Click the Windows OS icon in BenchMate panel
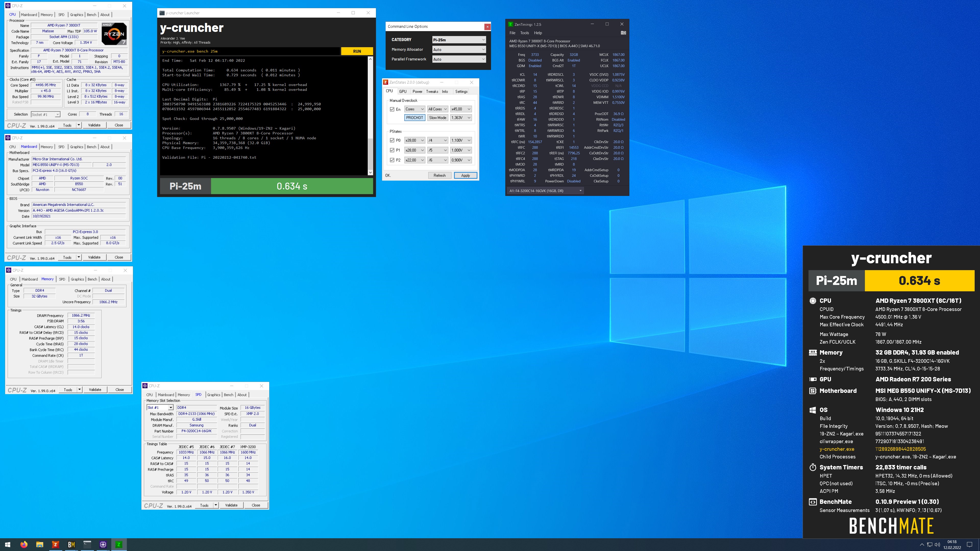980x551 pixels. 813,410
